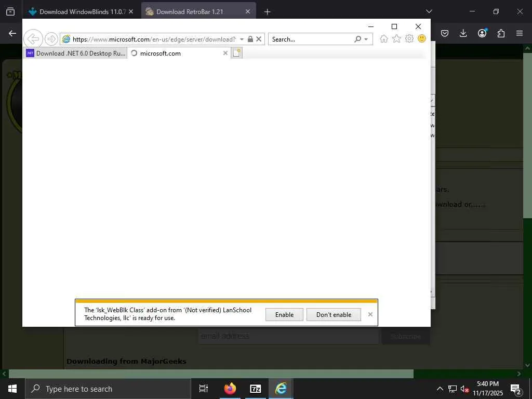The image size is (532, 399).
Task: Open the Windows Start menu
Action: (12, 389)
